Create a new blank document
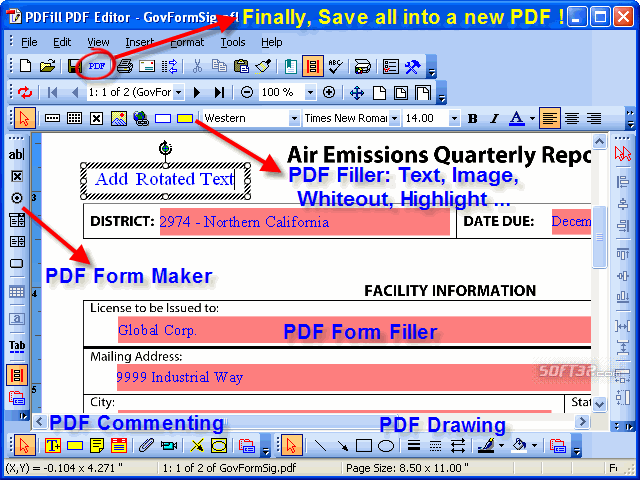This screenshot has height=480, width=640. 25,66
